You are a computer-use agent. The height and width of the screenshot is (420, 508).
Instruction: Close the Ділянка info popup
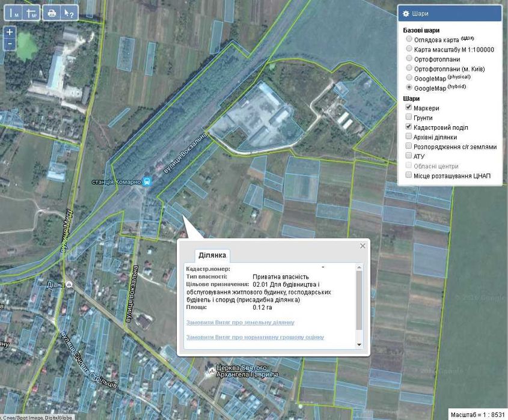click(363, 246)
